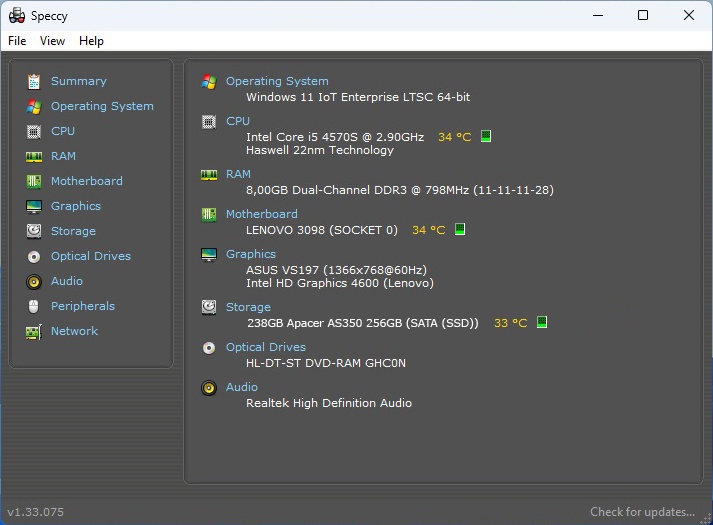The height and width of the screenshot is (525, 713).
Task: Click the Graphics monitor icon in main panel
Action: coord(209,255)
